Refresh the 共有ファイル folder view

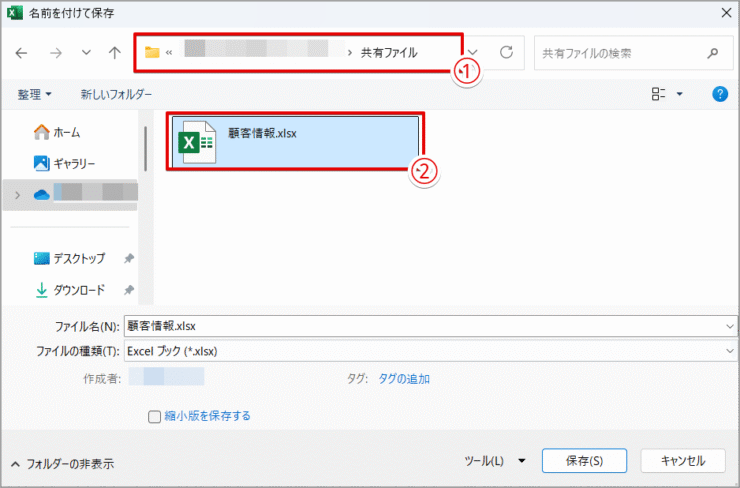point(506,52)
